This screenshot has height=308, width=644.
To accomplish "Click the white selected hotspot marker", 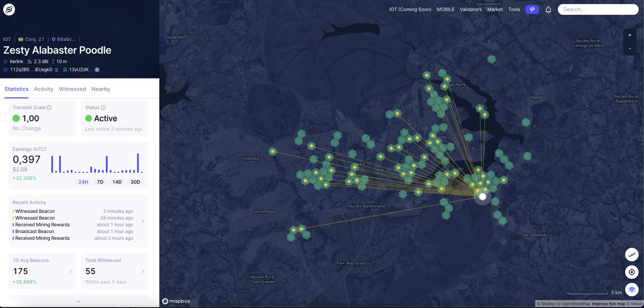I will tap(482, 196).
